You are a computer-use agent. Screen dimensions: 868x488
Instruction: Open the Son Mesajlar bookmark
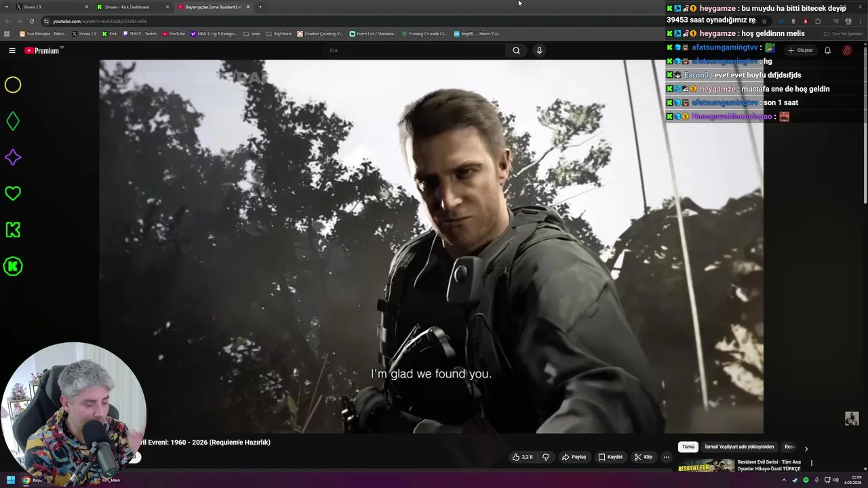click(43, 33)
